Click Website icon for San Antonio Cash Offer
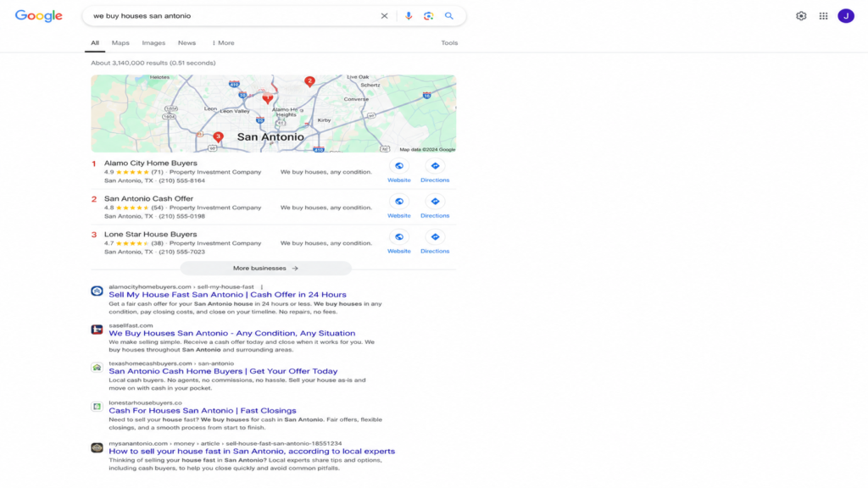Image resolution: width=868 pixels, height=488 pixels. (x=399, y=202)
